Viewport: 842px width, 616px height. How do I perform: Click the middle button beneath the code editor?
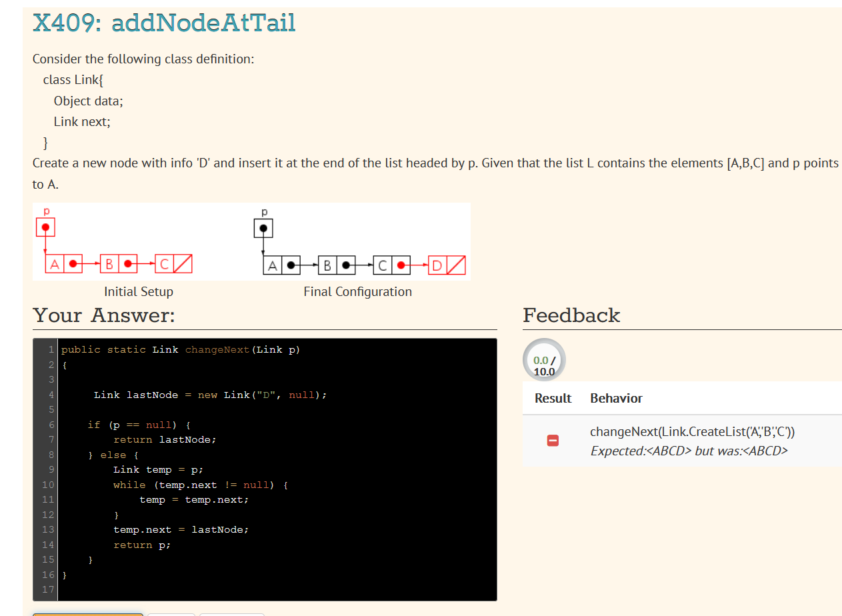coord(171,612)
